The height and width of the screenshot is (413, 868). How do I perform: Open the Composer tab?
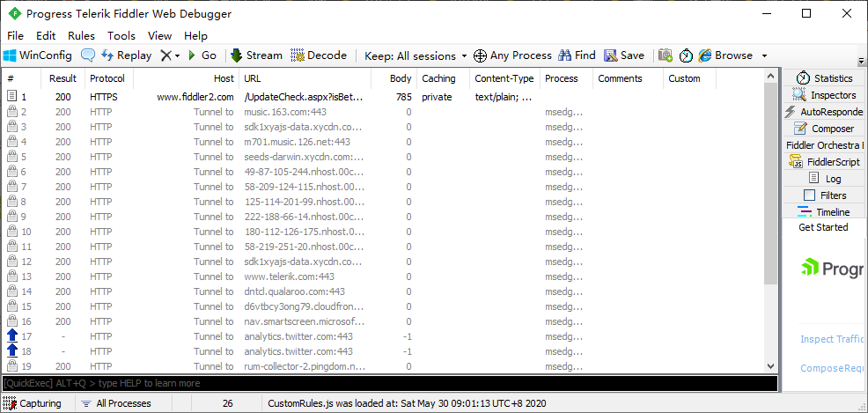(824, 129)
